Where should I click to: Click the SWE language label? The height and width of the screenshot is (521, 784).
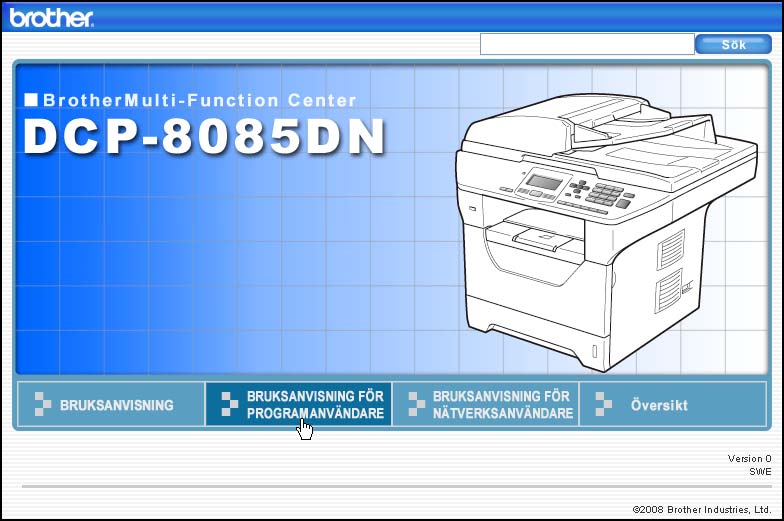(760, 472)
